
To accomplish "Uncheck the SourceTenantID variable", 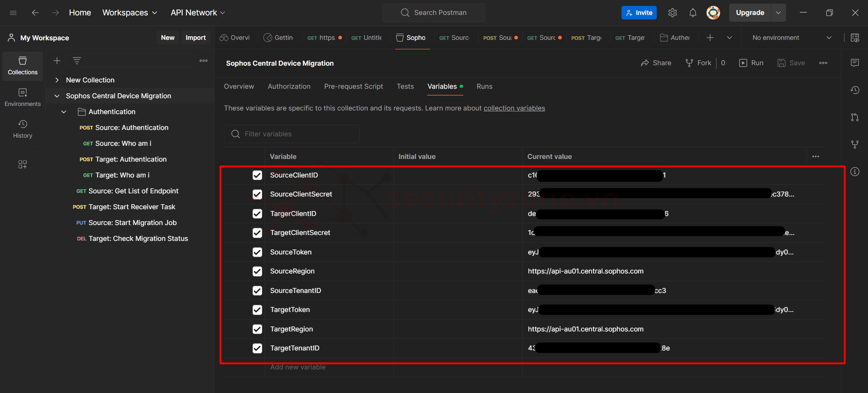I will (257, 291).
